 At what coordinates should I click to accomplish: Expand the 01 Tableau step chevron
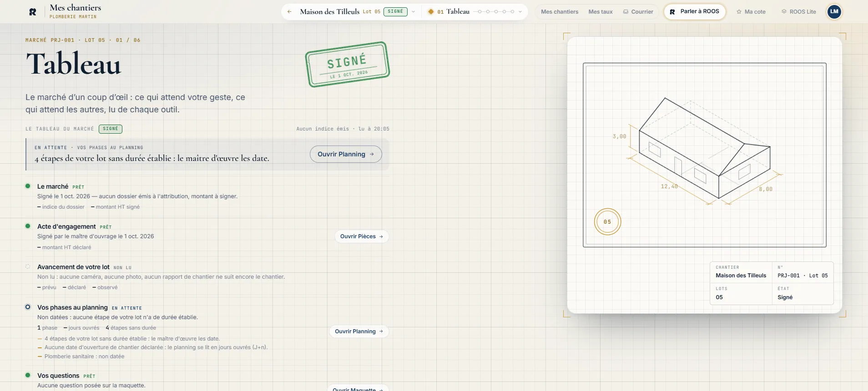[x=520, y=12]
